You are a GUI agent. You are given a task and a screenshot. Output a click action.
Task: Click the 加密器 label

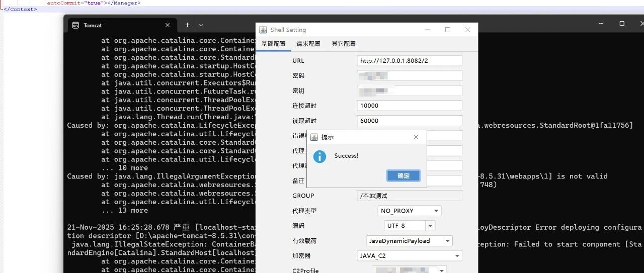(x=301, y=256)
